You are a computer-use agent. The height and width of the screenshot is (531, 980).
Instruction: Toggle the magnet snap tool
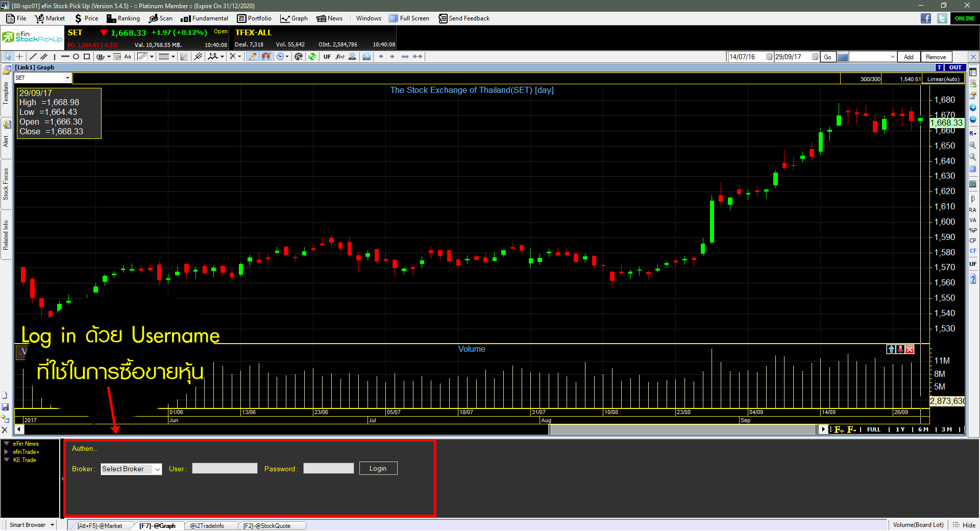tap(266, 57)
